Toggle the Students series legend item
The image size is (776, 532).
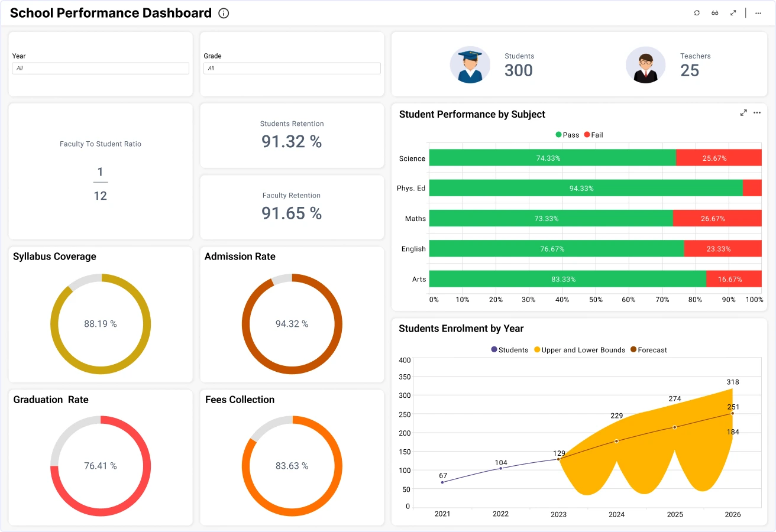509,350
